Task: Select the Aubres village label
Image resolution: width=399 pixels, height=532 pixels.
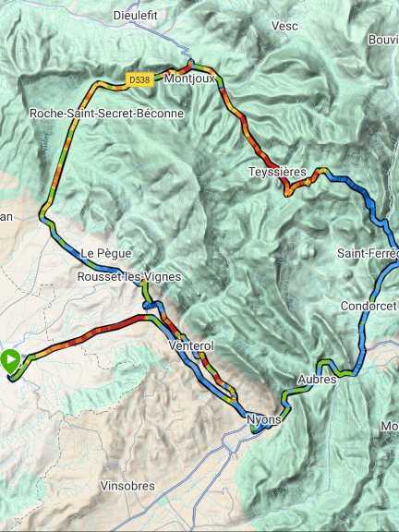Action: (x=317, y=380)
